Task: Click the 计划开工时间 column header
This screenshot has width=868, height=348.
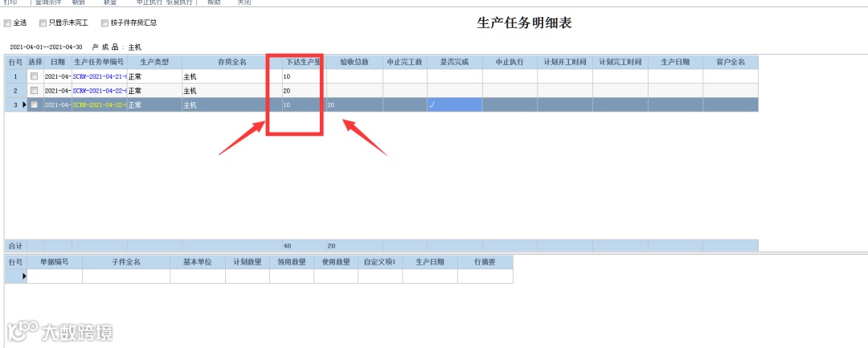Action: 565,62
